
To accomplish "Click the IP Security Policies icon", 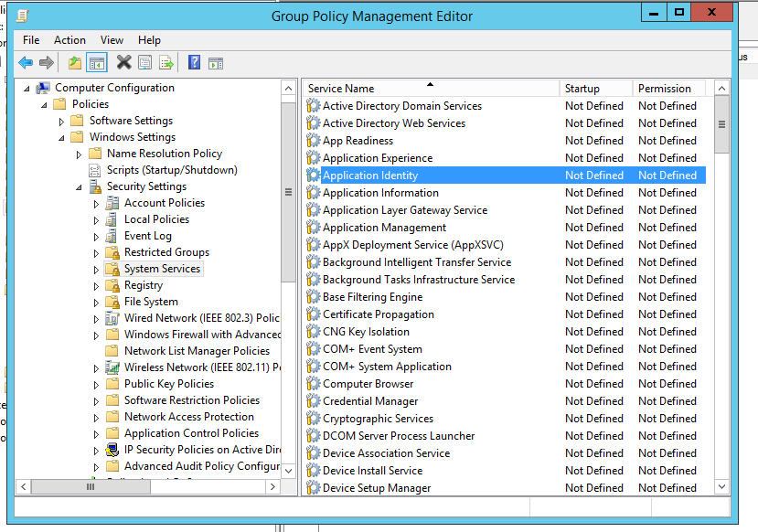I will tap(112, 450).
